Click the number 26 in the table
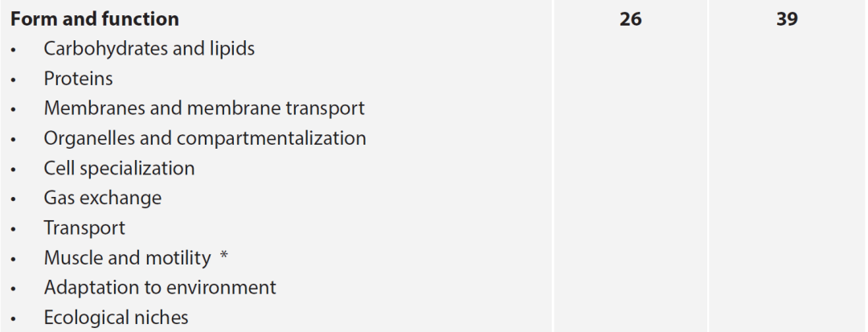Screen dimensions: 868x332 pyautogui.click(x=631, y=18)
